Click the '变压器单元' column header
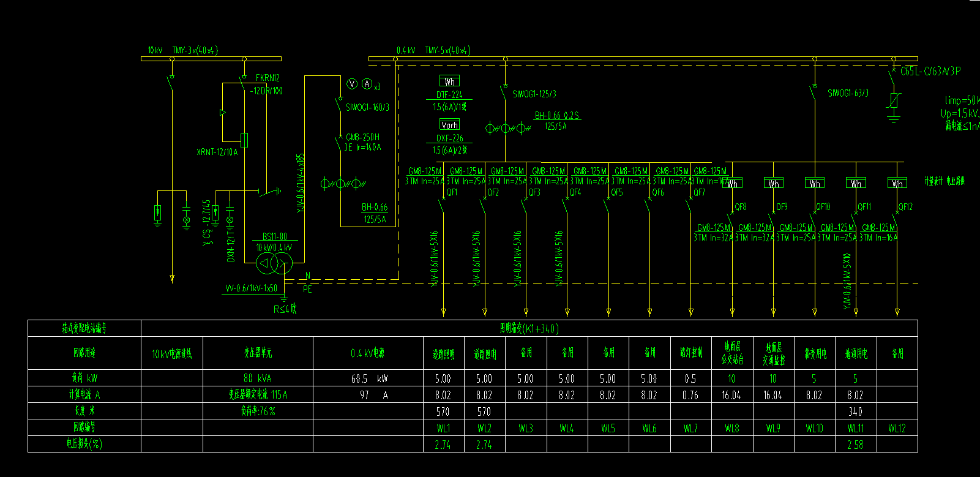Image resolution: width=980 pixels, height=477 pixels. pyautogui.click(x=258, y=353)
